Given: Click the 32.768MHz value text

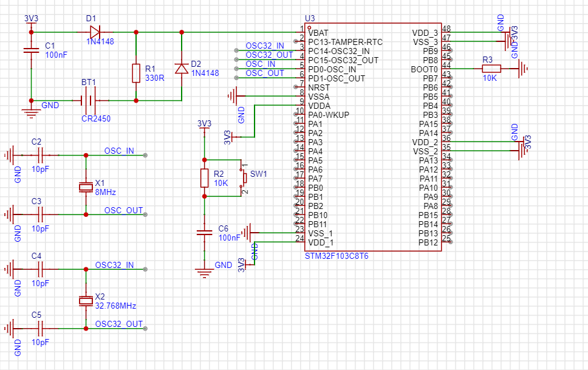Looking at the screenshot, I should (115, 306).
